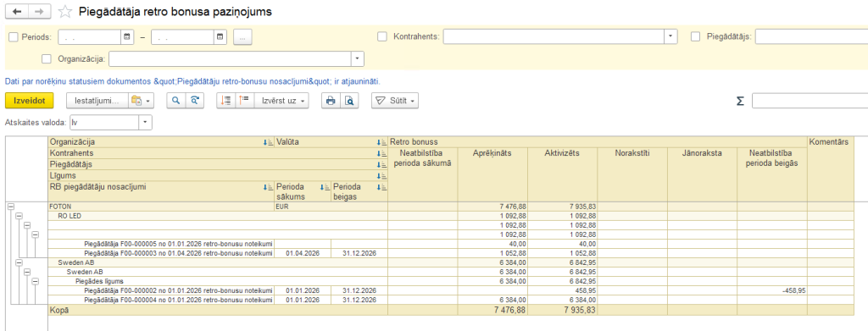
Task: Click the ellipsis period selection button
Action: point(243,37)
